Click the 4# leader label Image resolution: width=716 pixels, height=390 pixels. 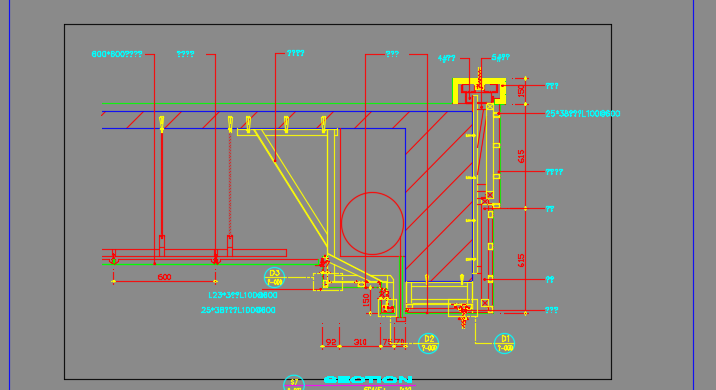[447, 58]
